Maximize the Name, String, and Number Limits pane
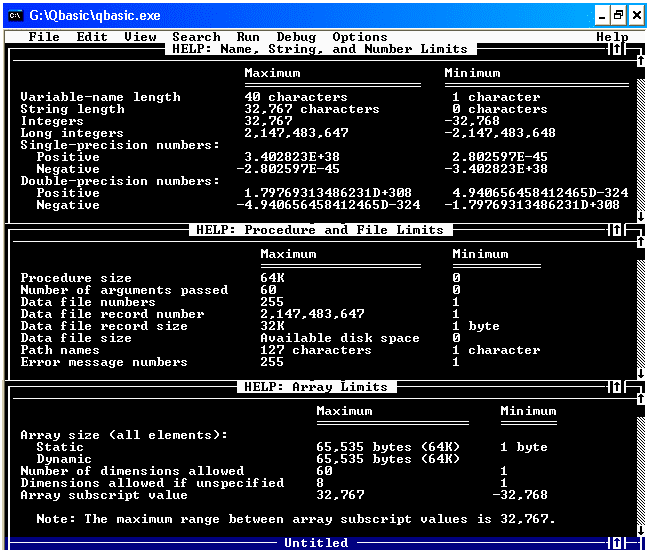 point(617,49)
